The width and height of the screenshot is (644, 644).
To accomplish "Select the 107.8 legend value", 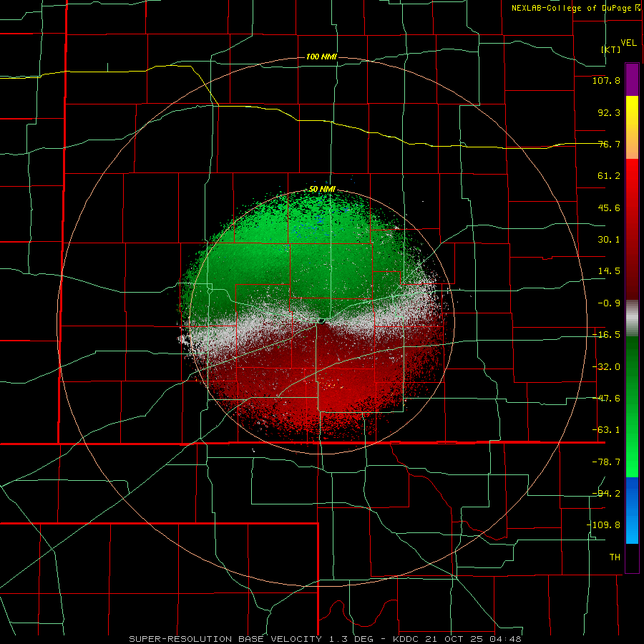I will tap(606, 80).
